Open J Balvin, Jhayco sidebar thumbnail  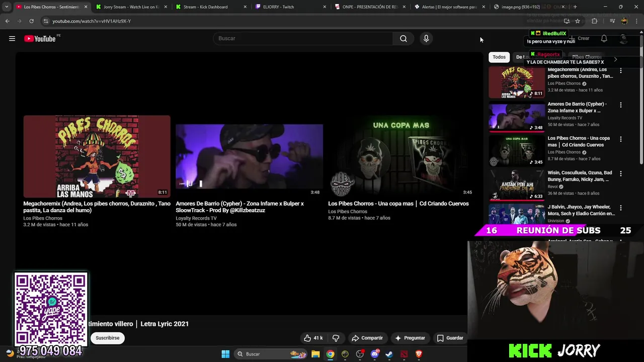pyautogui.click(x=517, y=214)
